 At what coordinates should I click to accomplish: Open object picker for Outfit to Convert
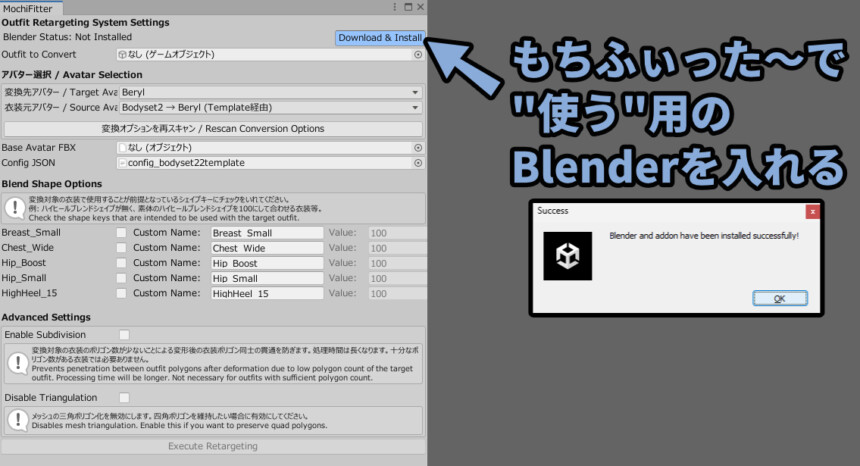coord(418,55)
